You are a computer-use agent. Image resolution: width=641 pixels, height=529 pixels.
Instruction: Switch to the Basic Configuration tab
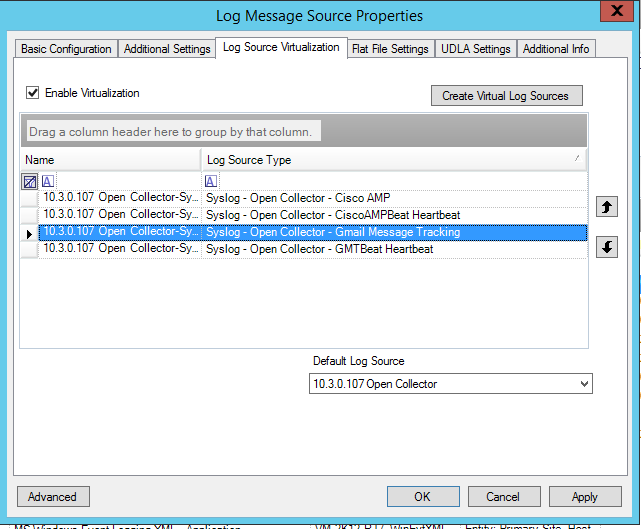point(66,49)
